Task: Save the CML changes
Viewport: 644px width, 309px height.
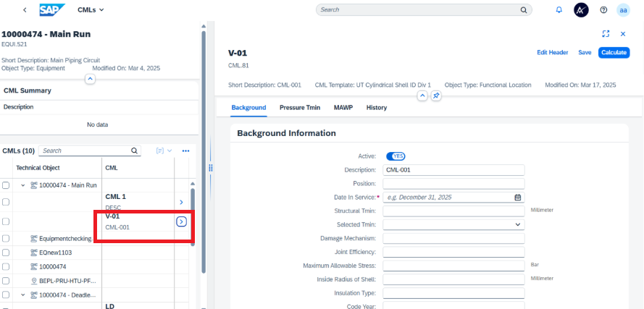Action: tap(585, 53)
